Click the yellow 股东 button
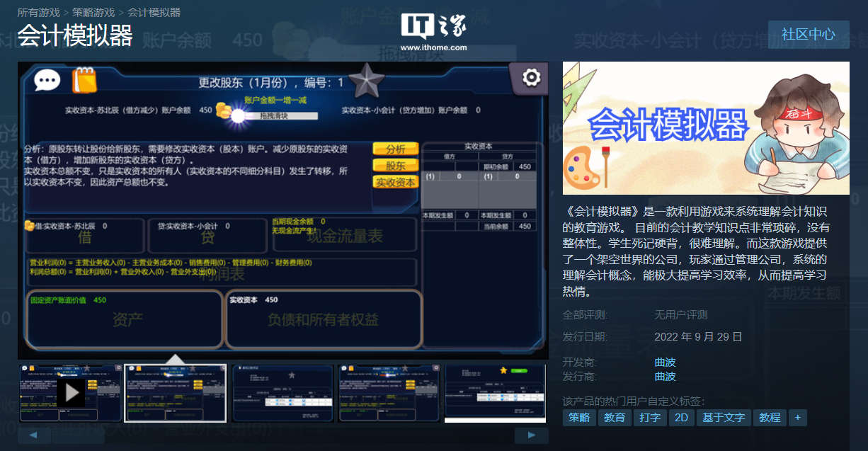This screenshot has width=868, height=451. pos(396,166)
